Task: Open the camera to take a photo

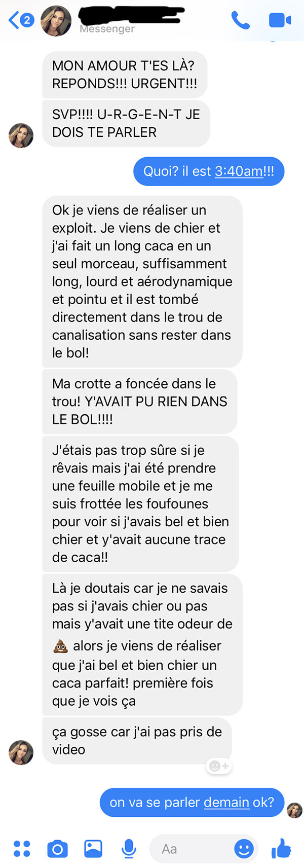Action: pyautogui.click(x=57, y=849)
